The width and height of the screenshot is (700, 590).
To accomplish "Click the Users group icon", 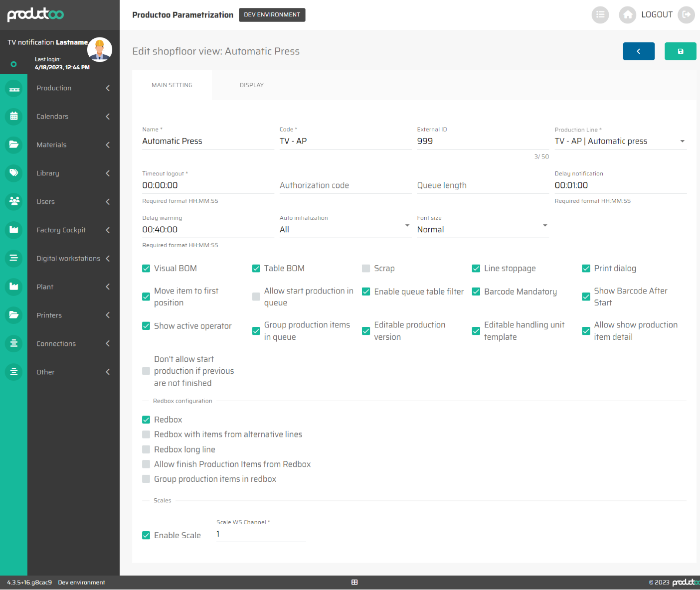I will (x=14, y=201).
